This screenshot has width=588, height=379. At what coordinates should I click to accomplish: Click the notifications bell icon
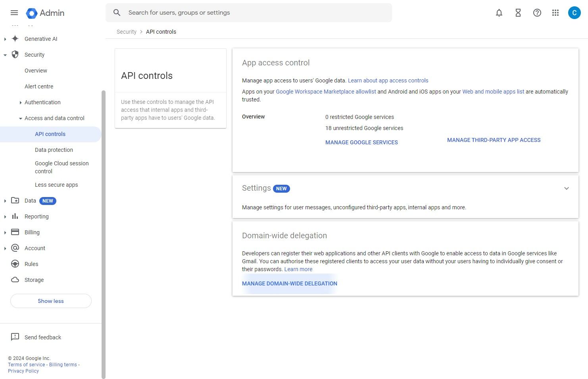(x=499, y=13)
